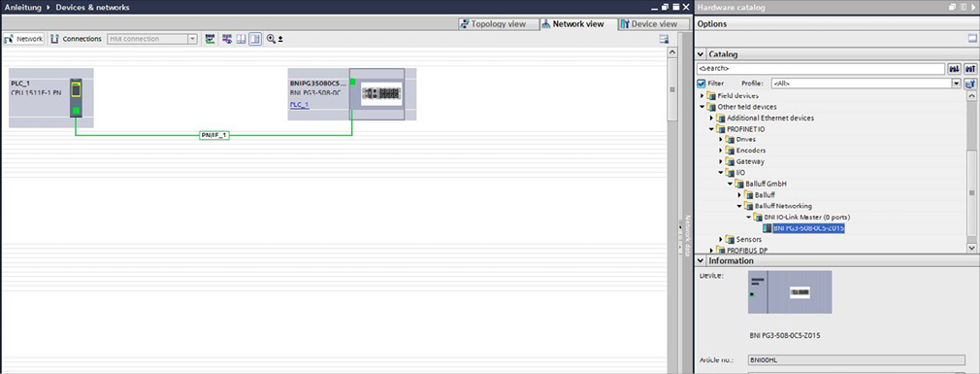Image resolution: width=980 pixels, height=374 pixels.
Task: Click the device preview image in Information
Action: (790, 292)
